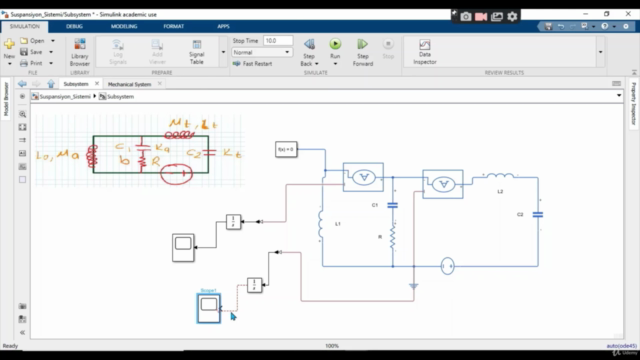This screenshot has width=640, height=360.
Task: Click the Fast Restart option
Action: (x=252, y=64)
